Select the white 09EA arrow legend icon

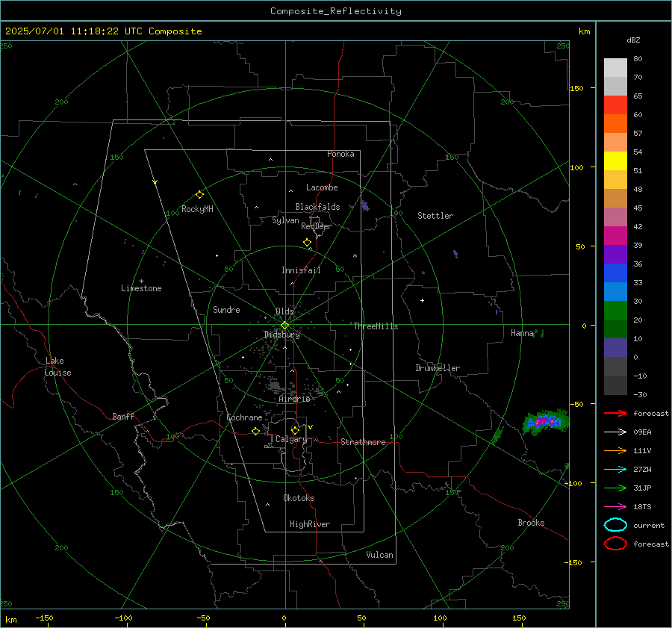click(x=615, y=432)
